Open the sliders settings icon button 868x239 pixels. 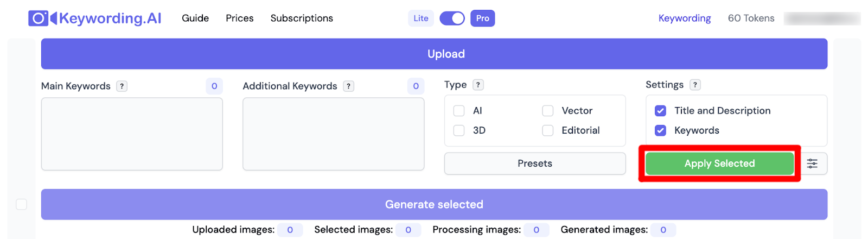812,163
